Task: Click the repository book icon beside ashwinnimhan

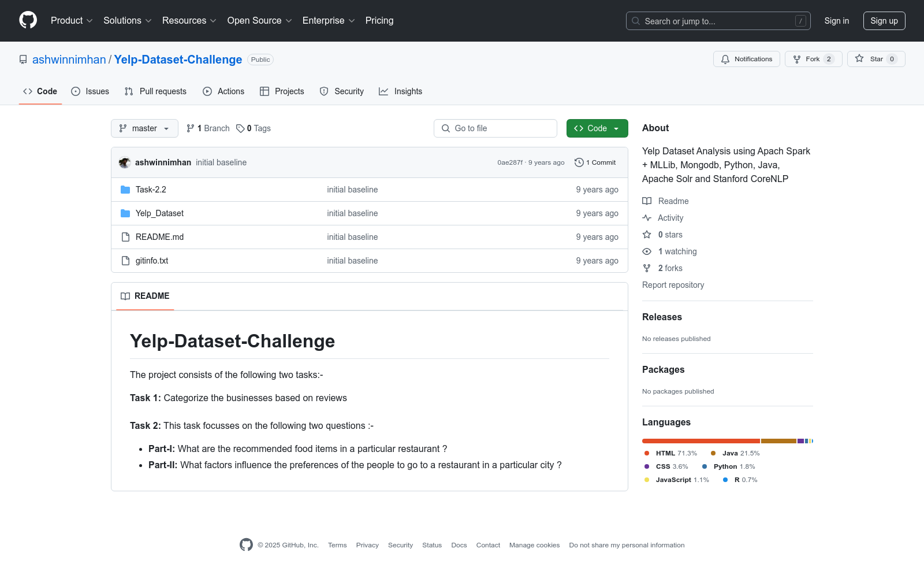Action: coord(23,60)
